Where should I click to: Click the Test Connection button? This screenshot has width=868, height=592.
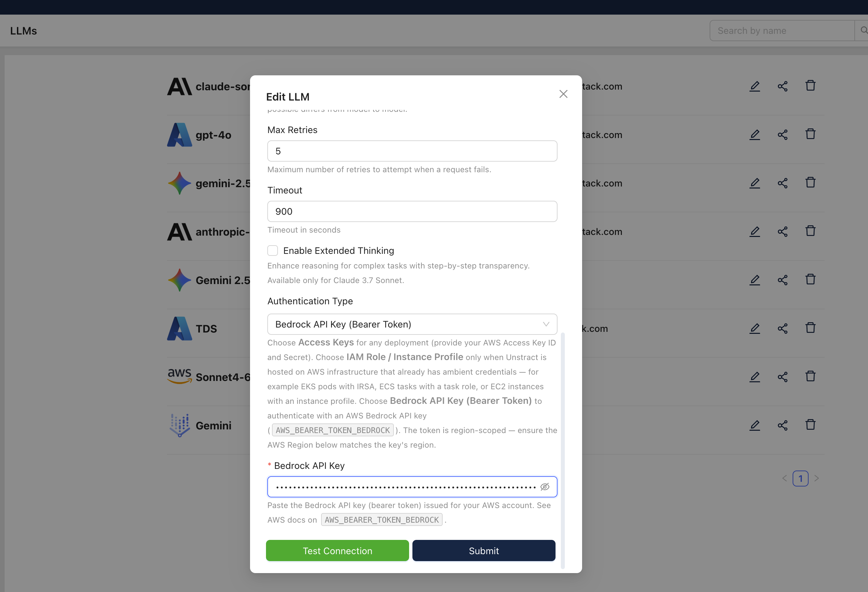337,551
